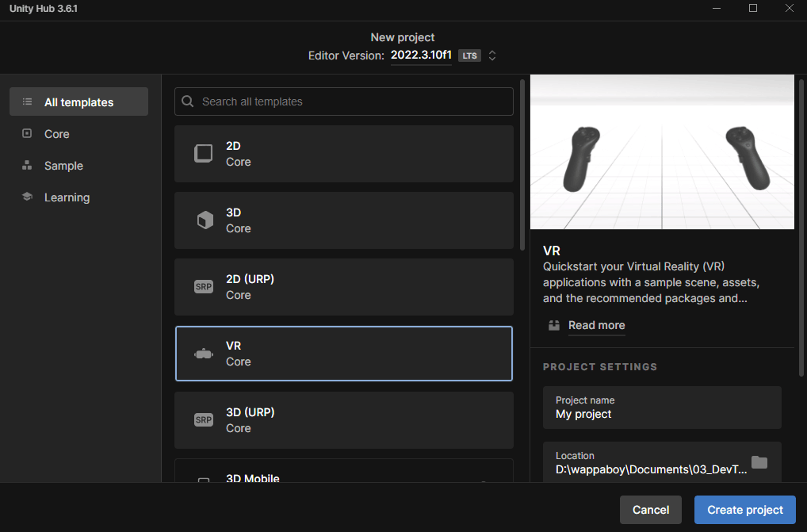This screenshot has height=532, width=807.
Task: Select the All templates category
Action: [78, 101]
